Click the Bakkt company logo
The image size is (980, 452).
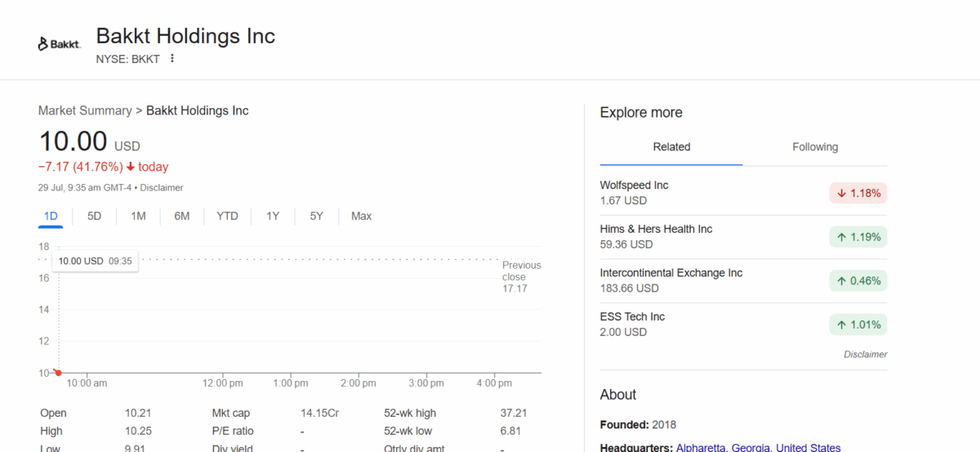coord(60,44)
